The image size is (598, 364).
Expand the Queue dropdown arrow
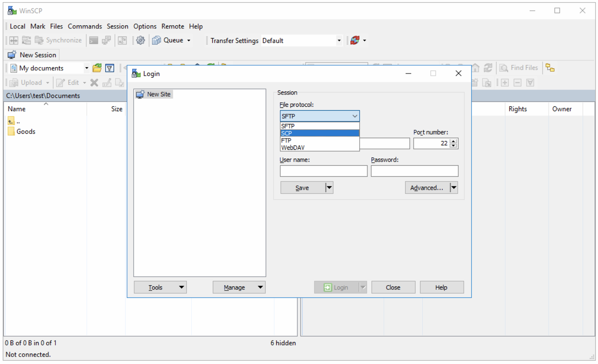189,40
